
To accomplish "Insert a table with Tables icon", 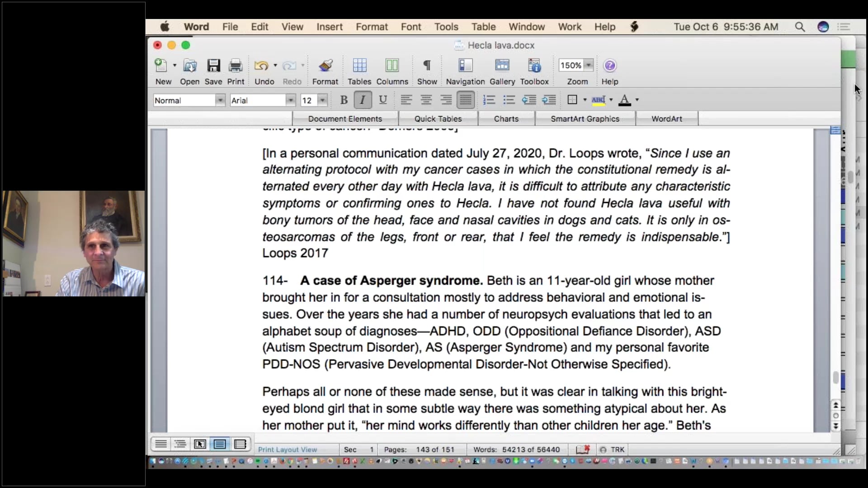I will coord(359,66).
